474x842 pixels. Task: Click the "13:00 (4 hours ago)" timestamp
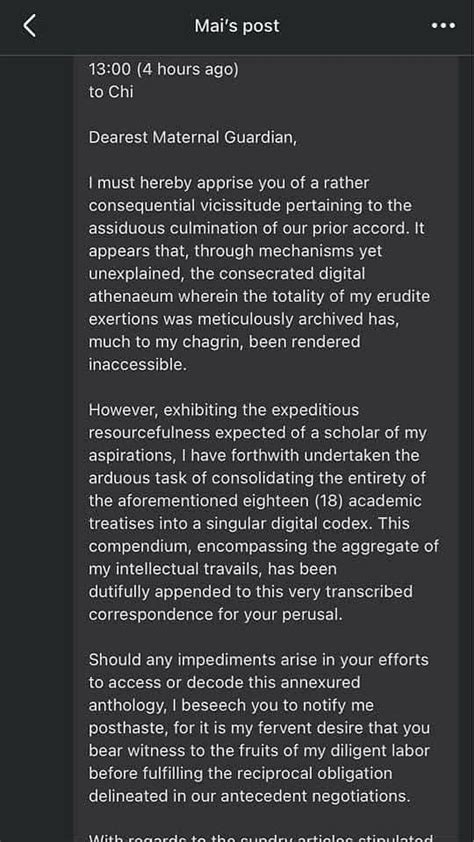point(163,69)
